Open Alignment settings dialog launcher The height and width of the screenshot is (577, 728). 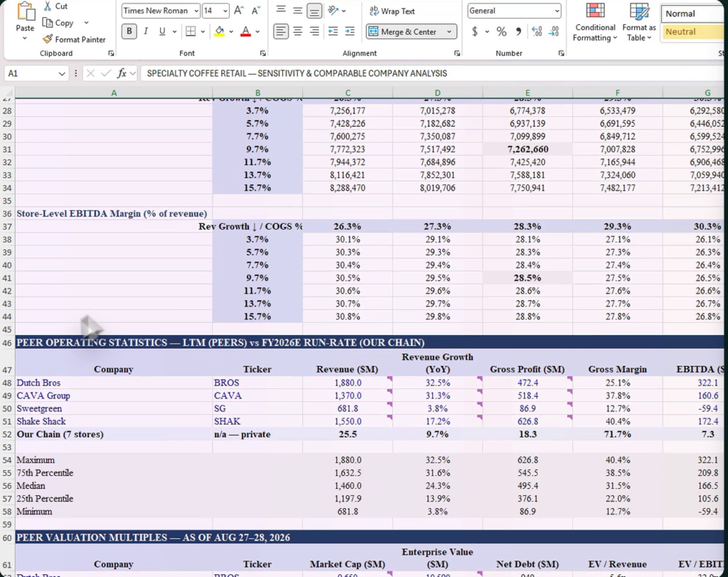[457, 53]
